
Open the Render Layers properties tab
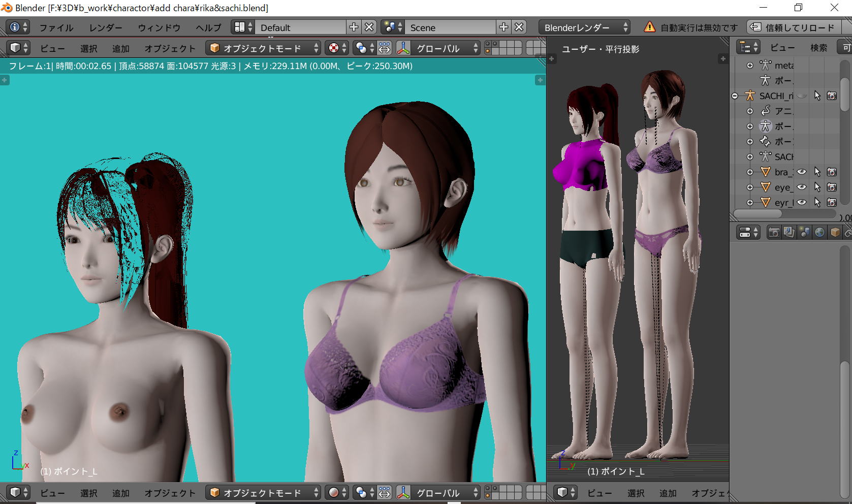click(789, 233)
